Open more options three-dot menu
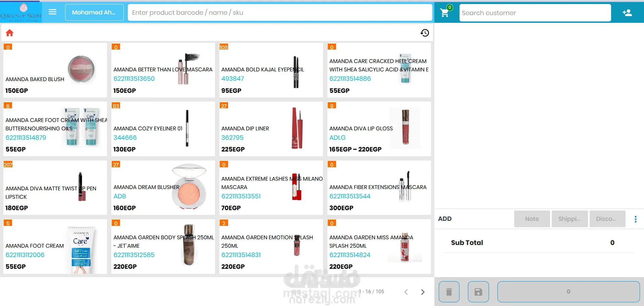This screenshot has height=306, width=644. click(636, 219)
